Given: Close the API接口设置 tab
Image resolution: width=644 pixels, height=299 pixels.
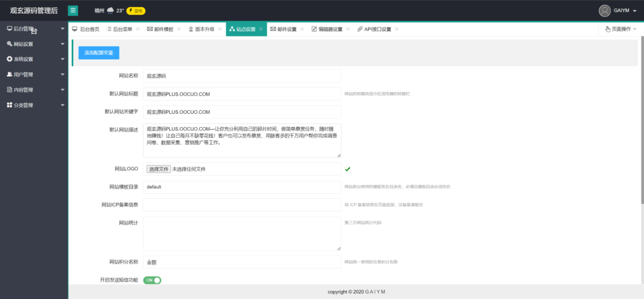Looking at the screenshot, I should pos(396,29).
